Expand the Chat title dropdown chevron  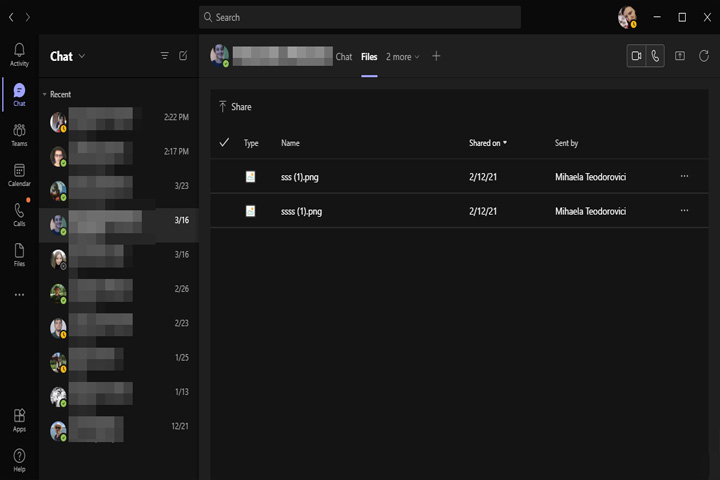[x=82, y=56]
